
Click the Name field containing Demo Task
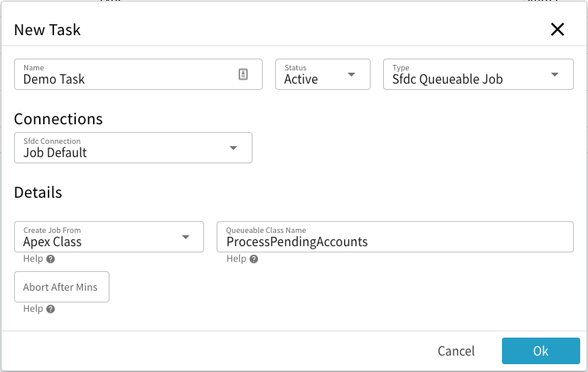pyautogui.click(x=125, y=78)
